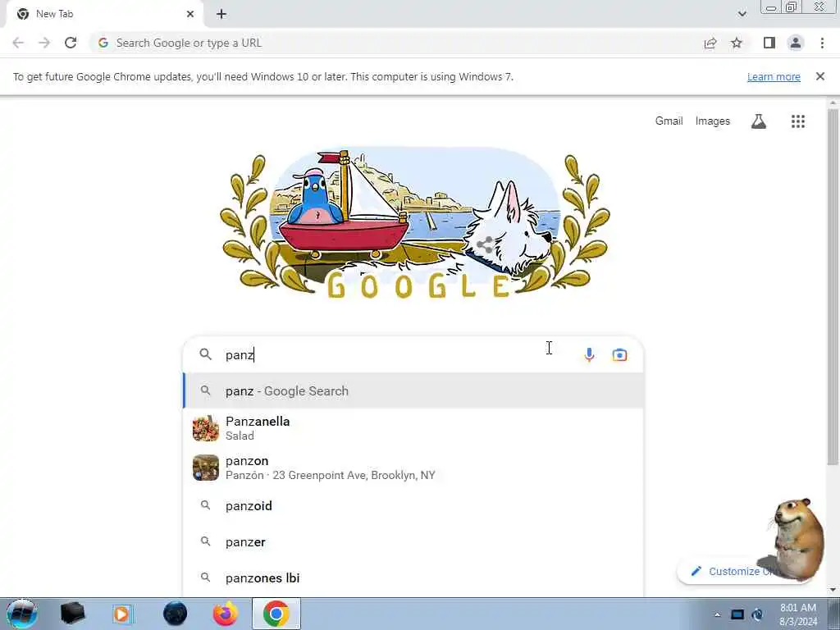Open Images link
Image resolution: width=840 pixels, height=630 pixels.
[713, 121]
